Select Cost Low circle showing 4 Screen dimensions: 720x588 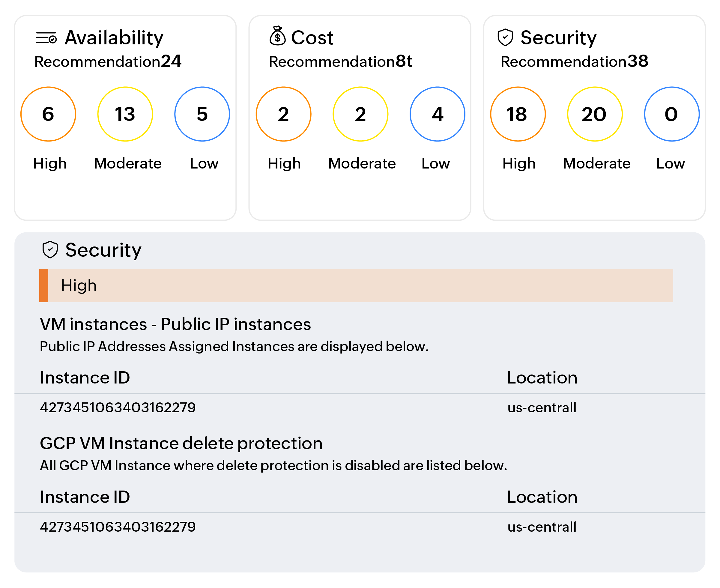click(438, 114)
